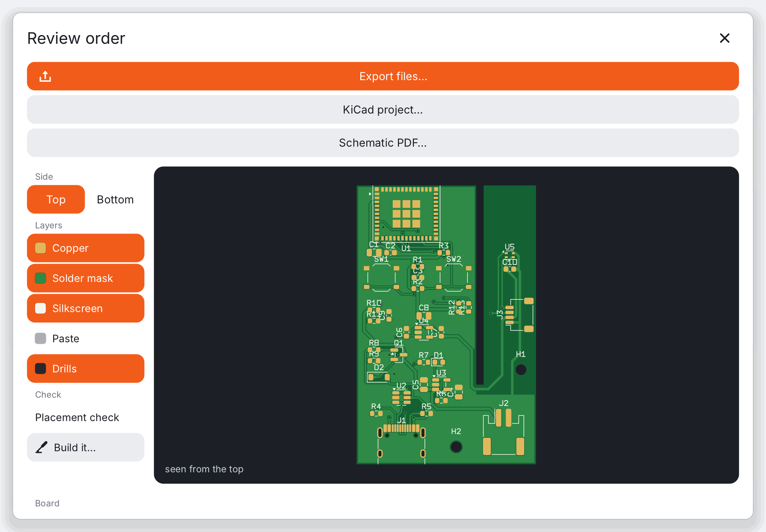The width and height of the screenshot is (766, 532).
Task: Click the H2 mounting hole on the PCB
Action: [x=456, y=447]
